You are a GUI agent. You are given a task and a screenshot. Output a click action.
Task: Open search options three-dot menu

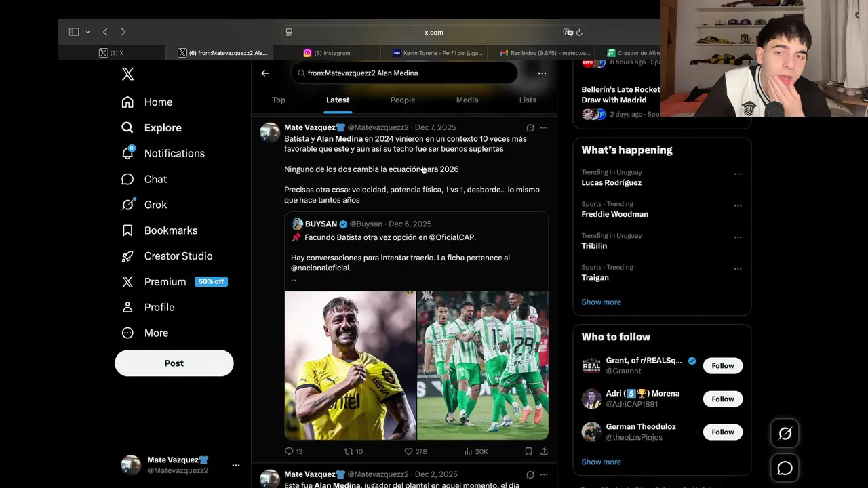pos(542,73)
